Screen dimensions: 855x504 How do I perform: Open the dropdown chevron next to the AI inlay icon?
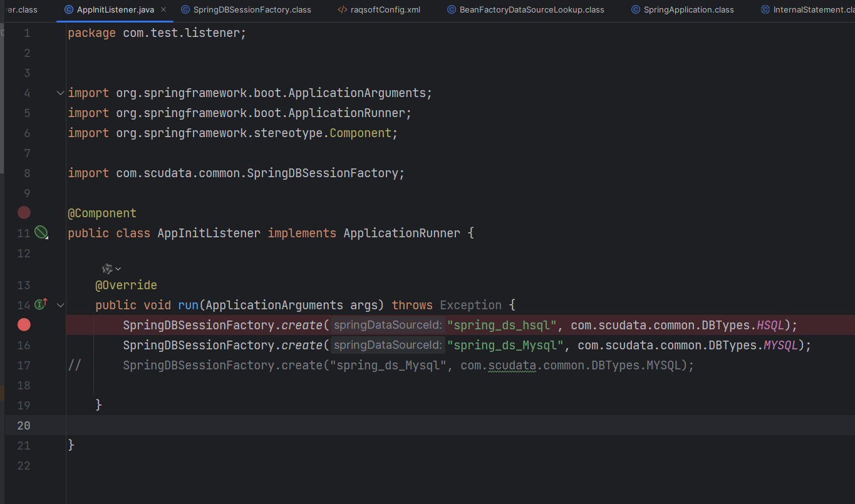coord(118,269)
